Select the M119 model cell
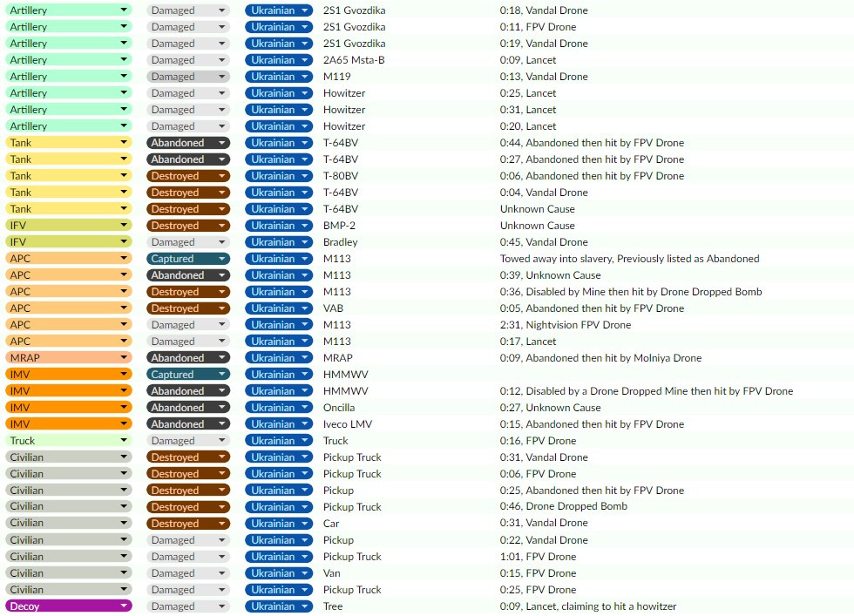854x616 pixels. click(x=337, y=77)
